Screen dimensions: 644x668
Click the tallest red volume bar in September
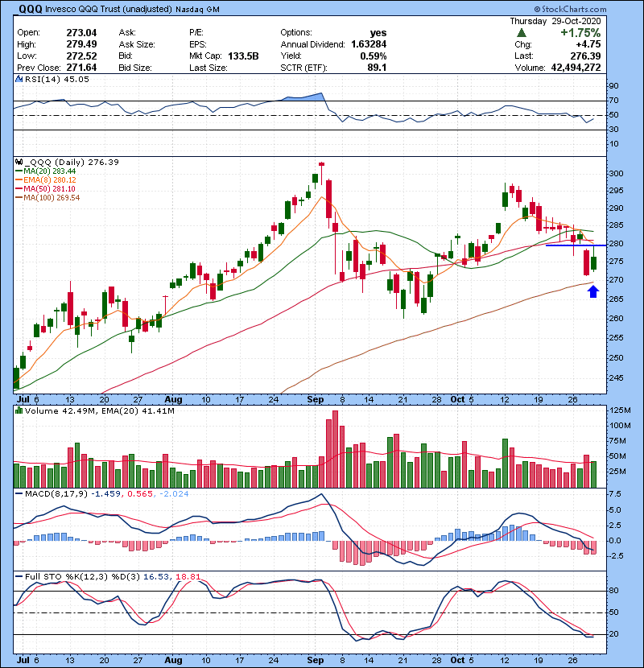tap(336, 449)
